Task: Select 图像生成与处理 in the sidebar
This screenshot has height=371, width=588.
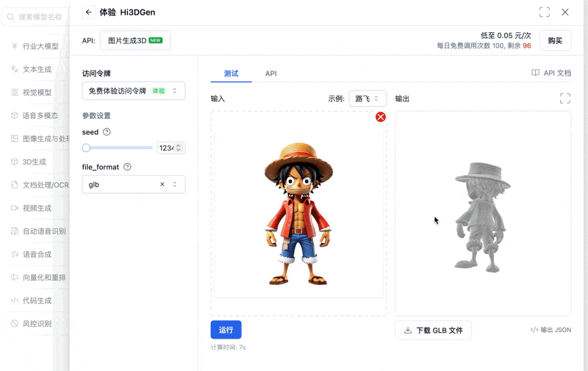Action: click(39, 139)
